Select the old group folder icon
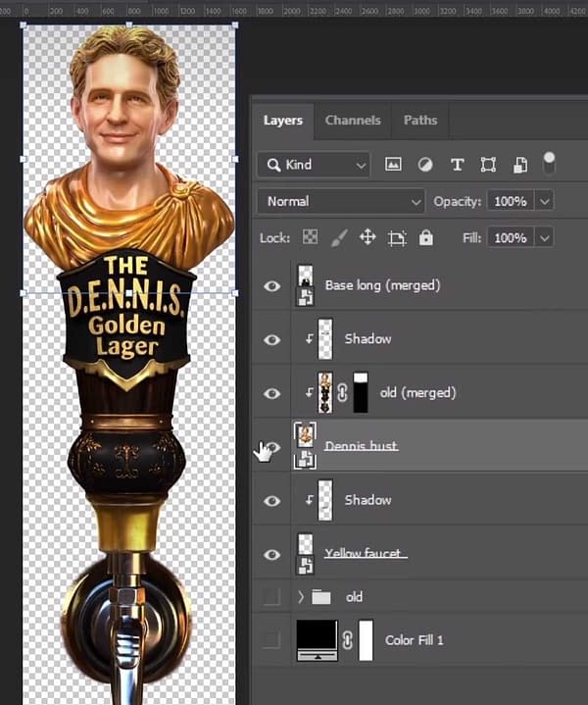 pos(321,597)
